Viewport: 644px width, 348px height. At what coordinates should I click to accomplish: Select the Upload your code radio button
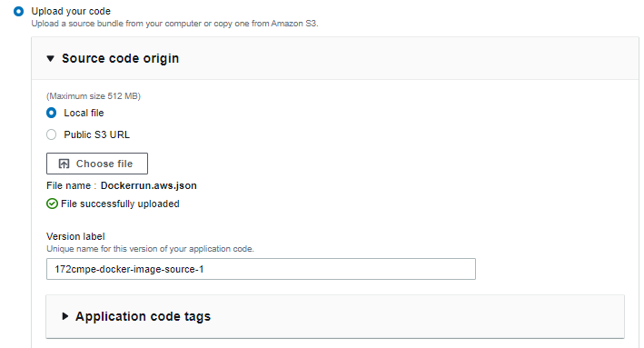[18, 11]
